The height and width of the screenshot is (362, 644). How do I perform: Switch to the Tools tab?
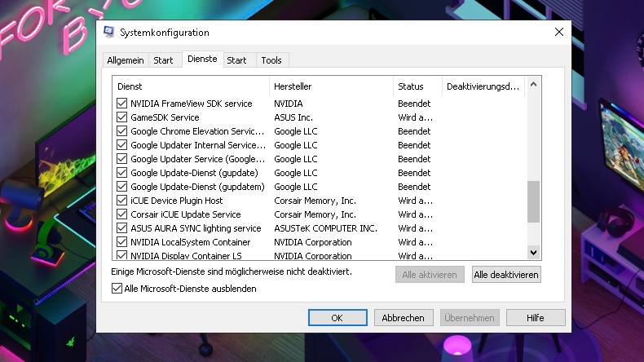tap(271, 60)
